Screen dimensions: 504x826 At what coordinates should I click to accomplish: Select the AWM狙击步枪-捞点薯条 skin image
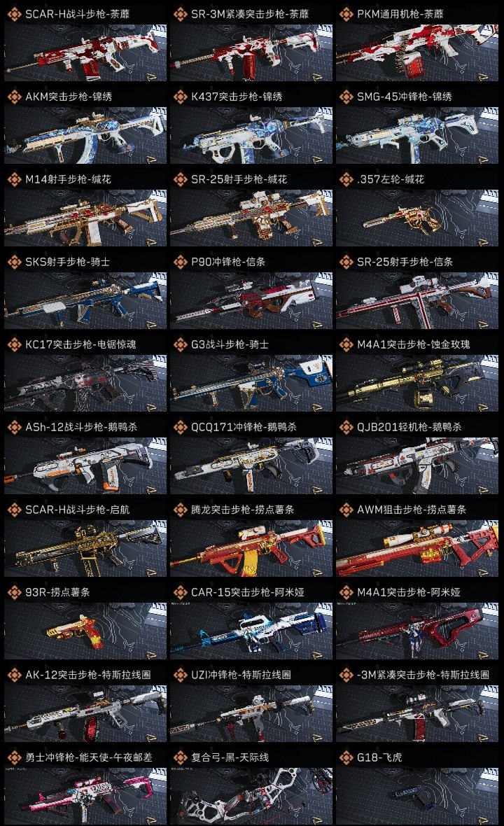pos(417,548)
